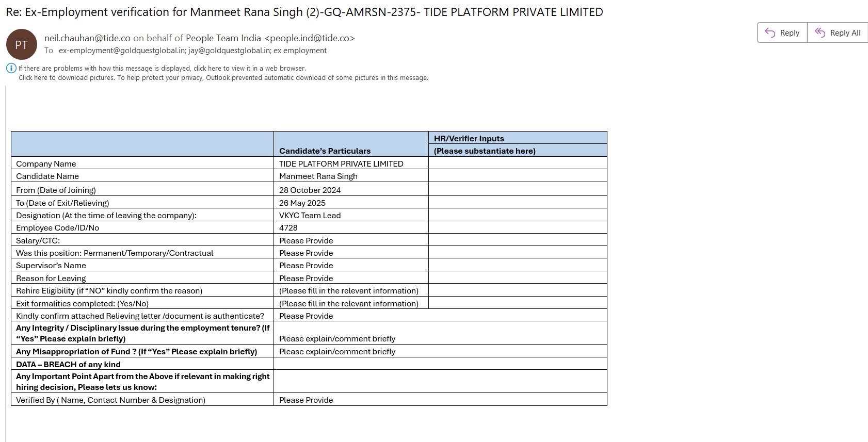Click HR/Verifier input cell for Company Name
Screen dimensions: 868x442
[517, 163]
